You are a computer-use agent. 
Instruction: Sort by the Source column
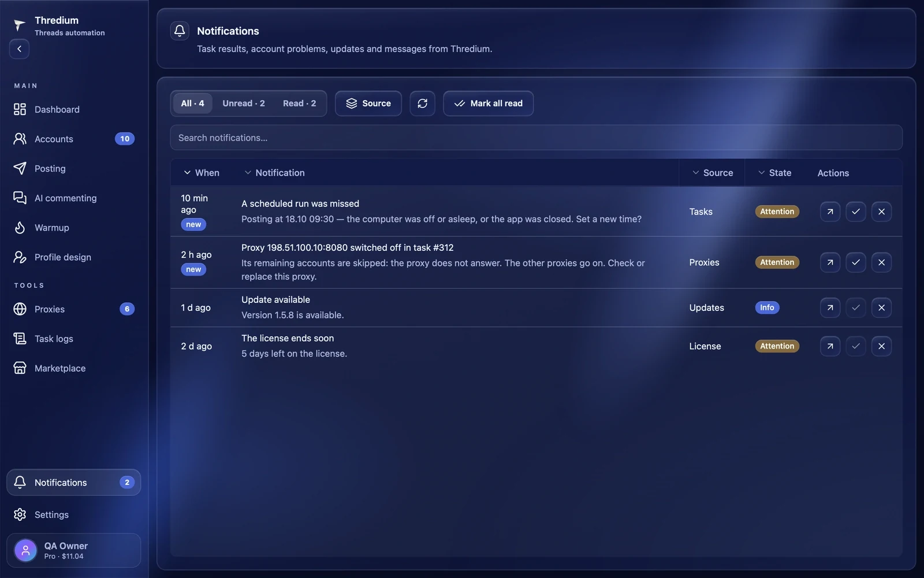[713, 173]
